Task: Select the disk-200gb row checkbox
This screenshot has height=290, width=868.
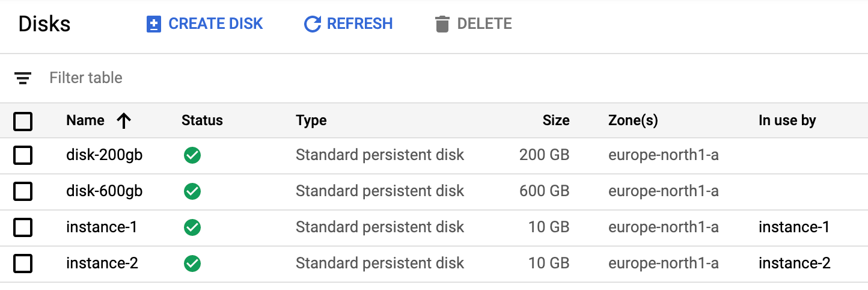Action: [23, 156]
